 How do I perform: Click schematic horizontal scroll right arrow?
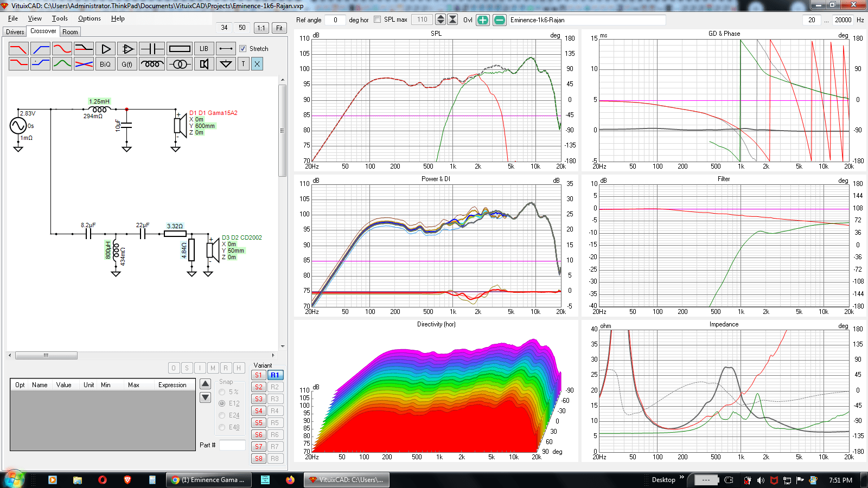[x=273, y=356]
